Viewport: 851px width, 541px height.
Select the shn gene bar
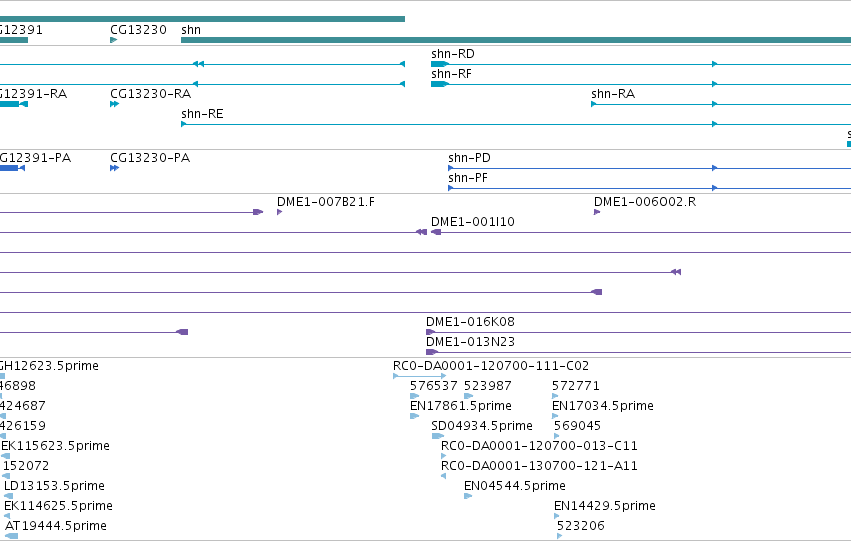pos(516,40)
